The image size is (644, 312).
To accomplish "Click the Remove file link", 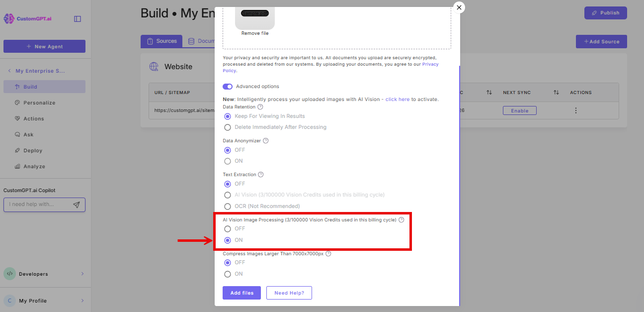I will (255, 33).
